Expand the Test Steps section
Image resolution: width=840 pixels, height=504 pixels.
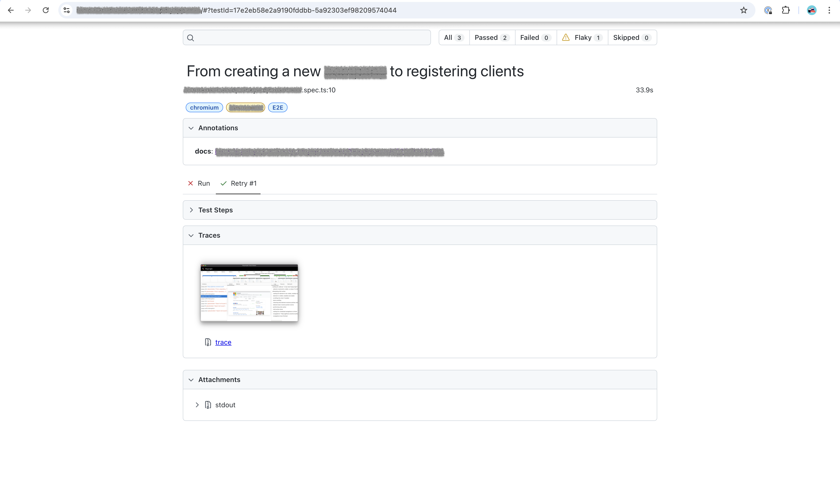215,210
